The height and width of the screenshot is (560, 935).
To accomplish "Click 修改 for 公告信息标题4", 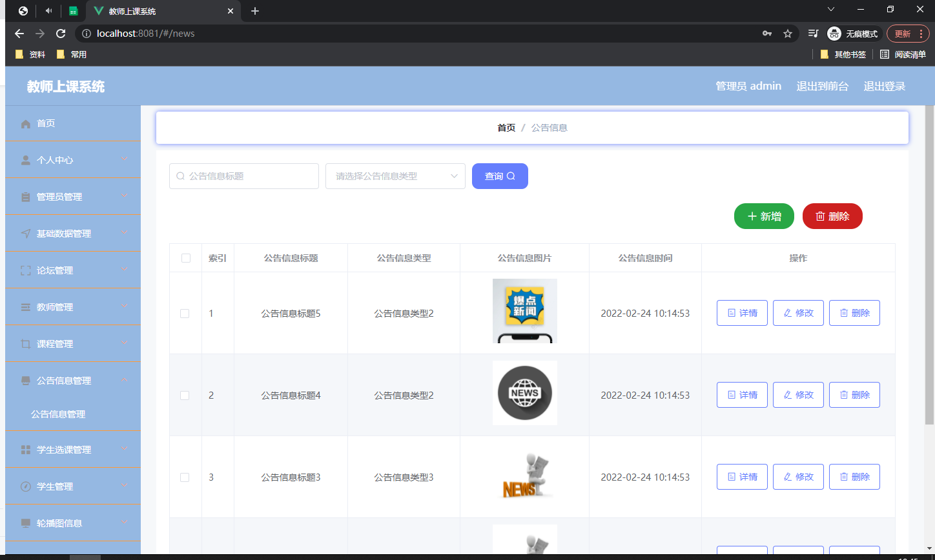I will [798, 395].
